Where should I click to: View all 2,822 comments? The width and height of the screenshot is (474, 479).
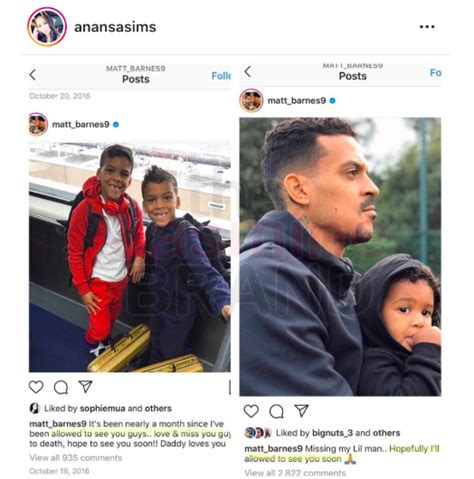tap(295, 473)
